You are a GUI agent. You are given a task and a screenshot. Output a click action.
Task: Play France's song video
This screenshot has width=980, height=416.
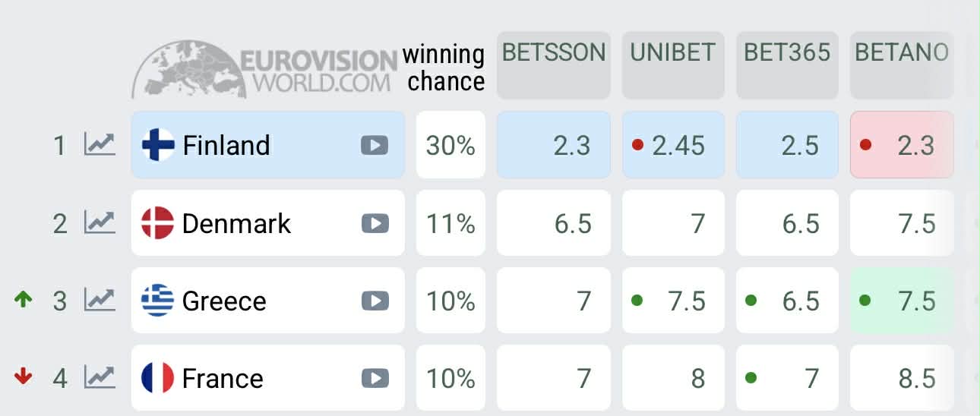tap(375, 378)
